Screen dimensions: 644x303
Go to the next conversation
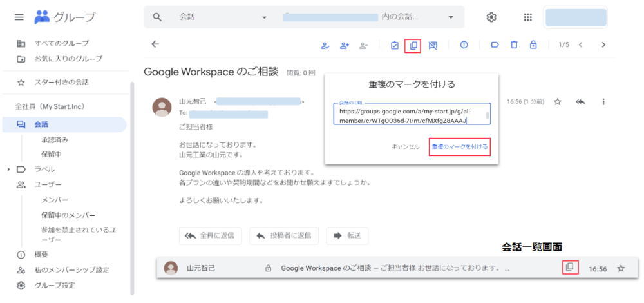tap(603, 45)
